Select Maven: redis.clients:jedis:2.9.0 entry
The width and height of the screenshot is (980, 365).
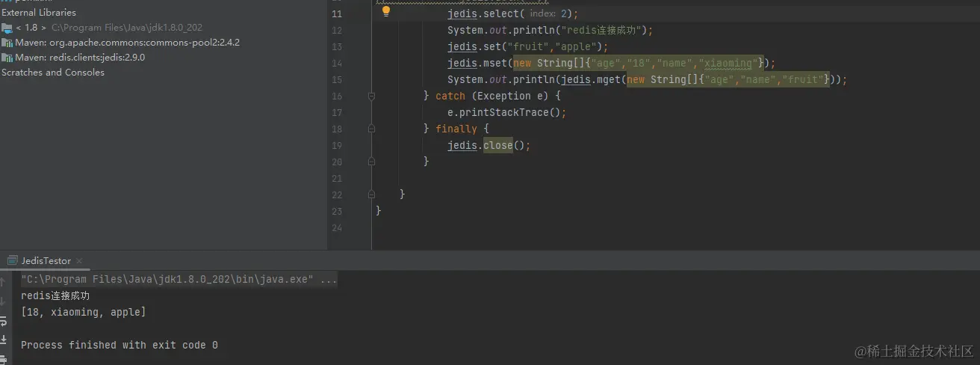click(80, 58)
